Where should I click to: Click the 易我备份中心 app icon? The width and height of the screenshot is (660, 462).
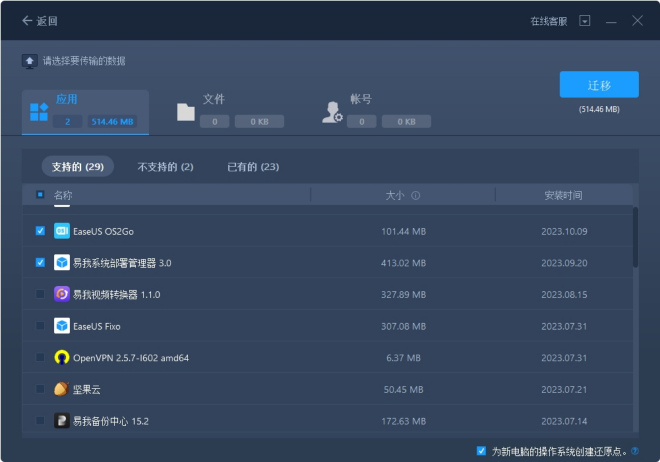(61, 421)
